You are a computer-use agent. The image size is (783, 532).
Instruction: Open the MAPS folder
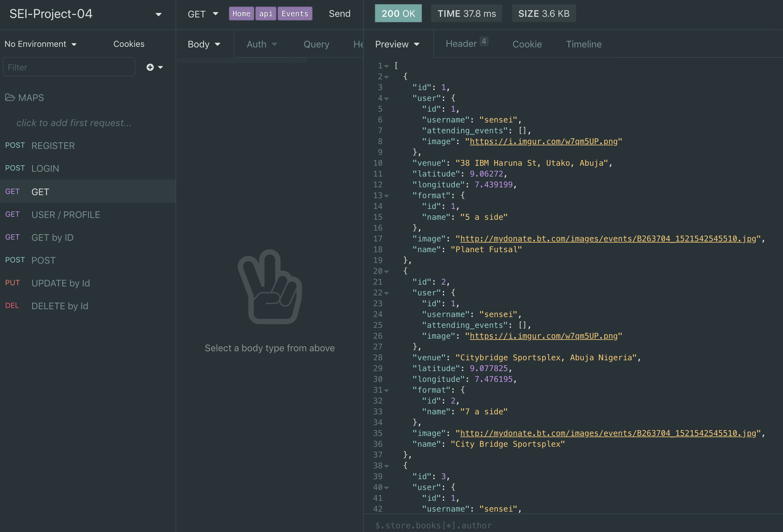24,98
